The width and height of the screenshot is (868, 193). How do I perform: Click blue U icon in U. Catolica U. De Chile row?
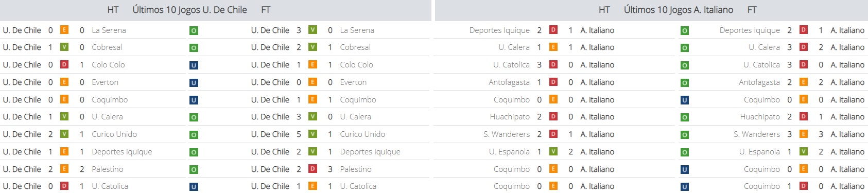coord(194,187)
